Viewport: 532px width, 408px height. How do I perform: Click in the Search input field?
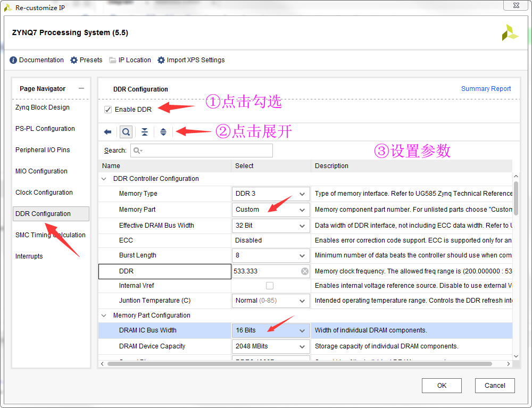[x=202, y=151]
